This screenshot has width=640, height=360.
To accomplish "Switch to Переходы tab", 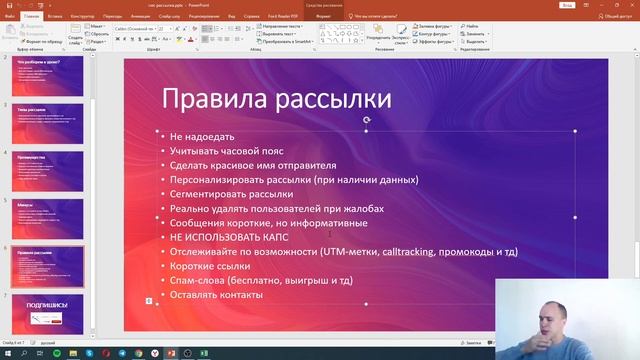I will pos(112,16).
